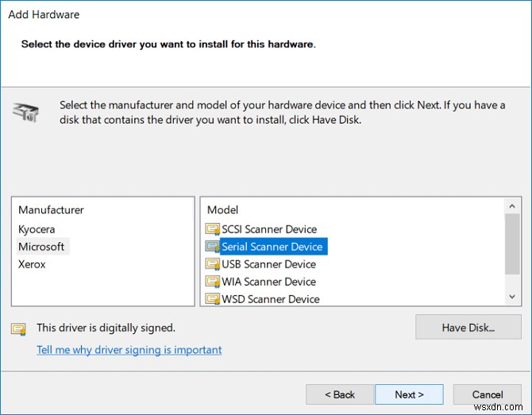Click the USB Scanner Device driver icon
The height and width of the screenshot is (415, 532).
click(212, 264)
